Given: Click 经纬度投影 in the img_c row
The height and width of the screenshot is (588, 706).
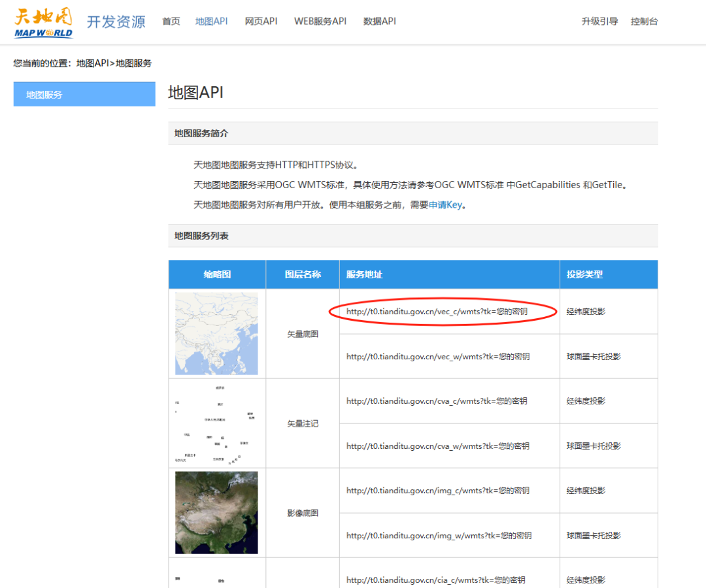Looking at the screenshot, I should point(586,491).
